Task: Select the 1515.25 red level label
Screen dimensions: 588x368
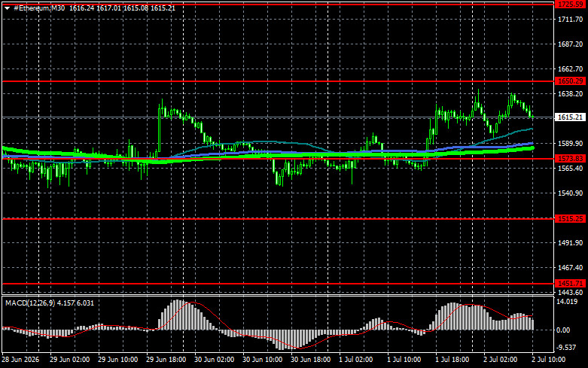Action: tap(571, 218)
